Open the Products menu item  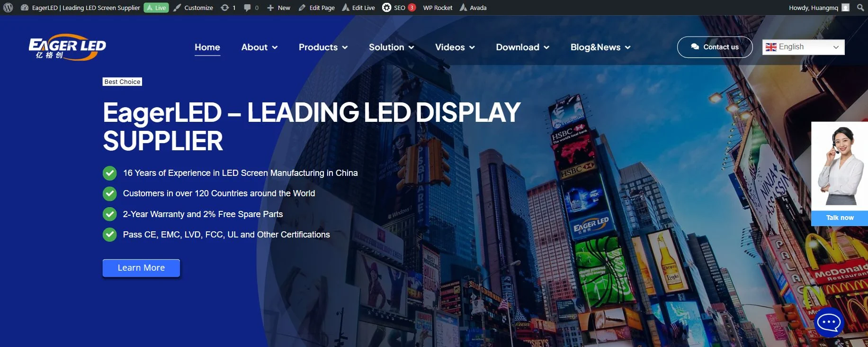(x=318, y=47)
